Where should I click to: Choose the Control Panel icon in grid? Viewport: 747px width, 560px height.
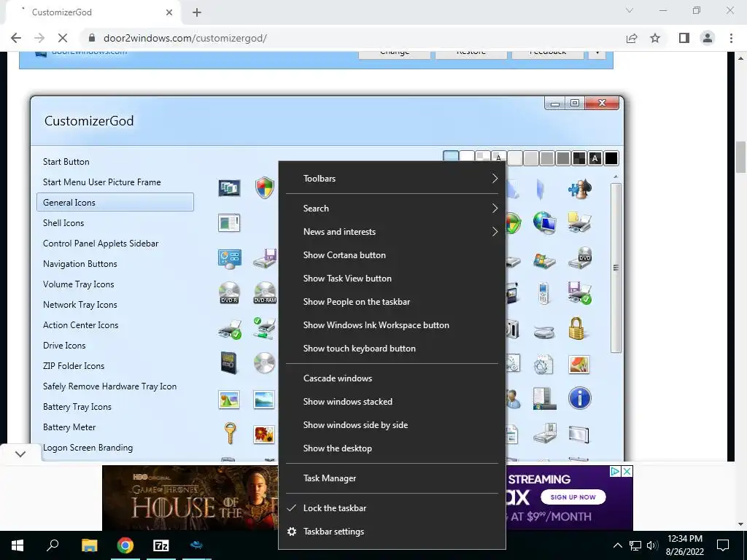(x=229, y=259)
